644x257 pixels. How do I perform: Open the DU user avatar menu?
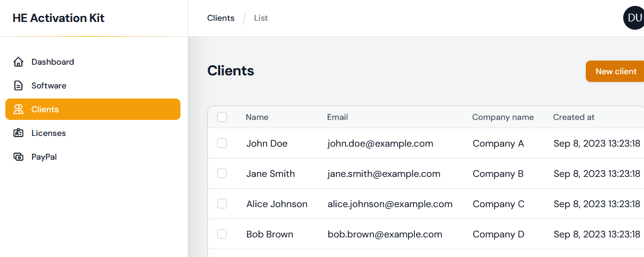[x=634, y=18]
